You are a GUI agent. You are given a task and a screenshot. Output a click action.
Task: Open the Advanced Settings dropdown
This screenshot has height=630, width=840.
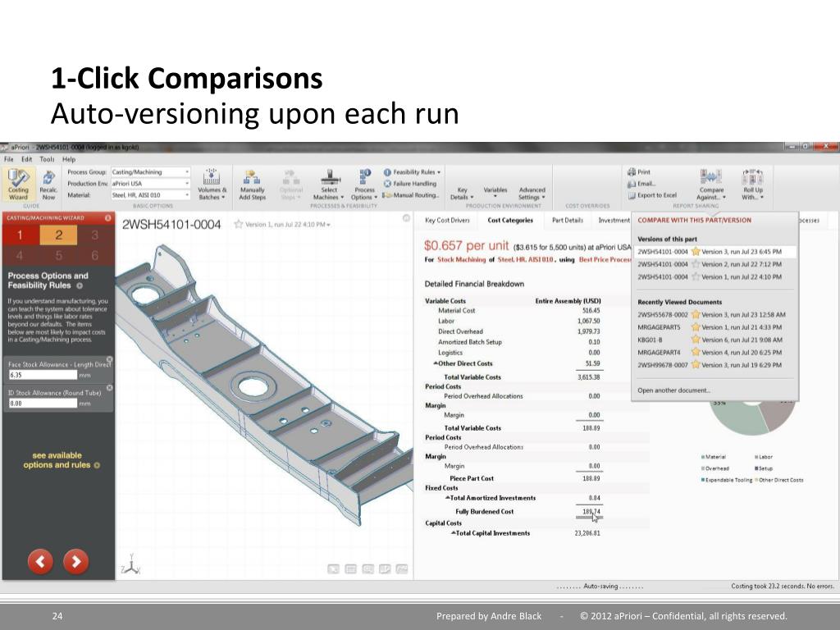[x=532, y=194]
